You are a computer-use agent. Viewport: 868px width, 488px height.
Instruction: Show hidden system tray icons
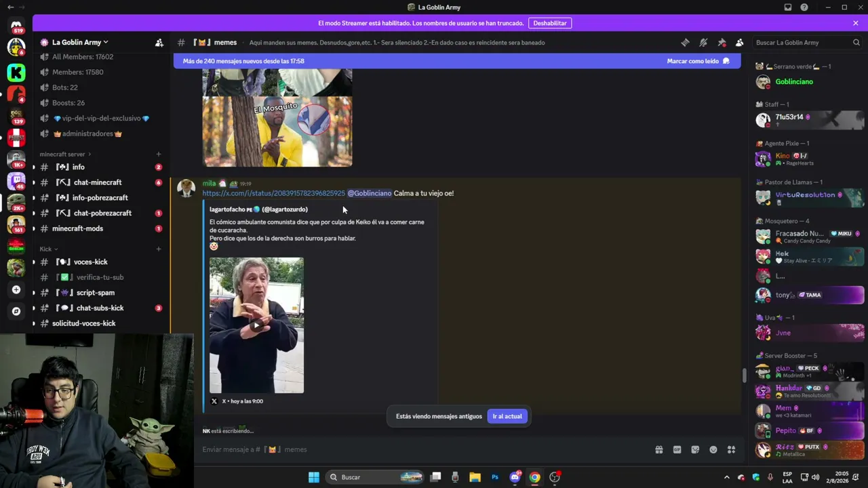pyautogui.click(x=727, y=477)
